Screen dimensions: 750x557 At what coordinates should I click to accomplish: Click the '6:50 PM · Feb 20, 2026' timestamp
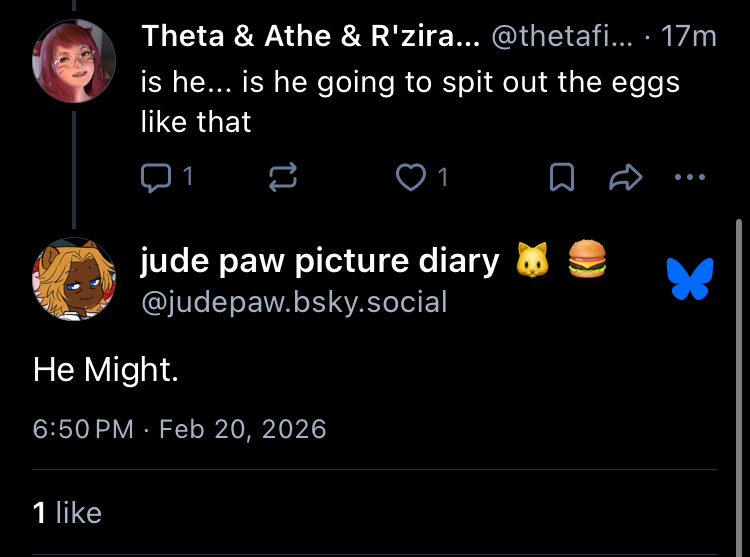[x=179, y=429]
